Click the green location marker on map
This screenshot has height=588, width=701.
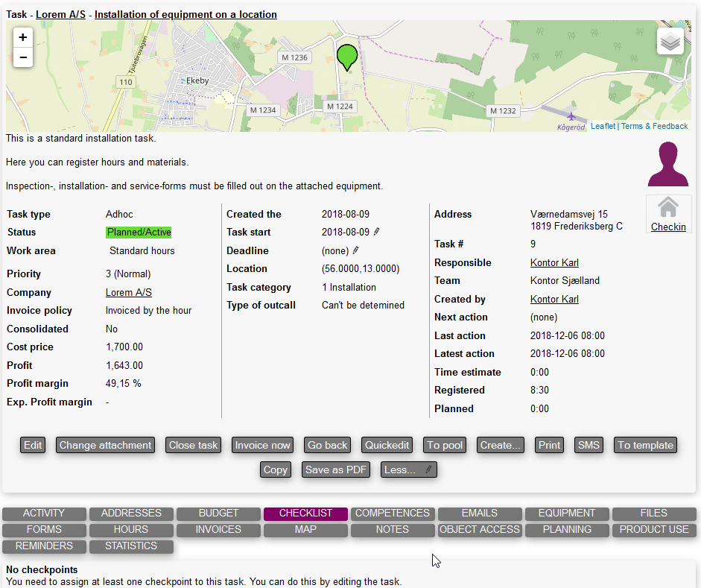pyautogui.click(x=346, y=57)
